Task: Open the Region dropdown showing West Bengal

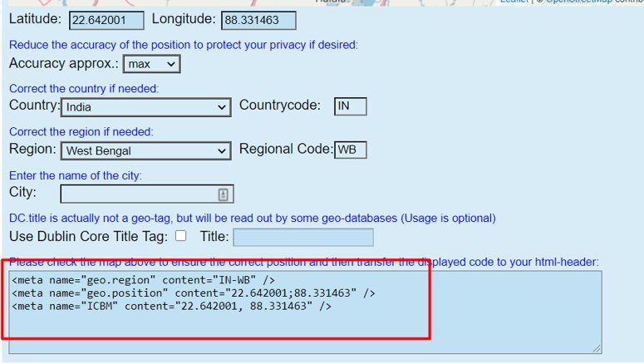Action: [145, 151]
